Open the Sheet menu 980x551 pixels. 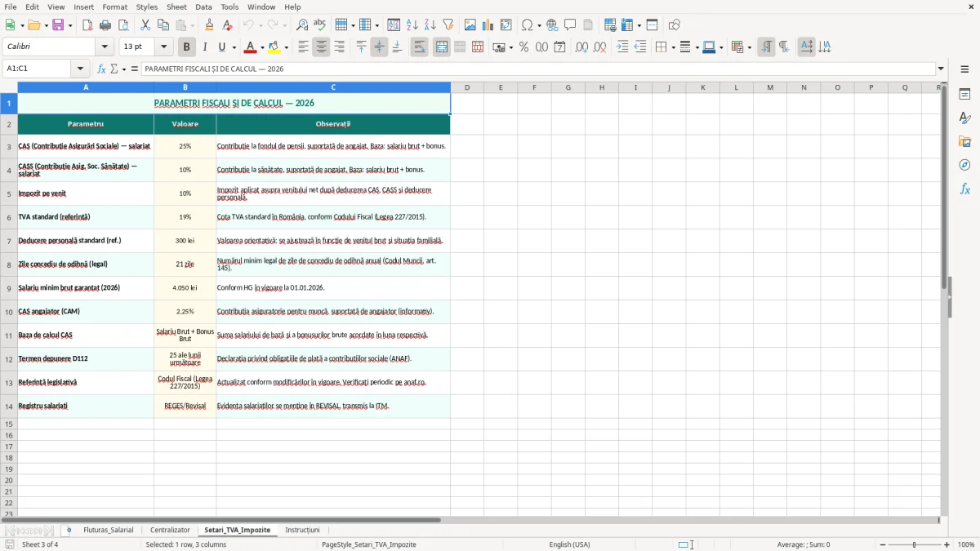(x=176, y=7)
